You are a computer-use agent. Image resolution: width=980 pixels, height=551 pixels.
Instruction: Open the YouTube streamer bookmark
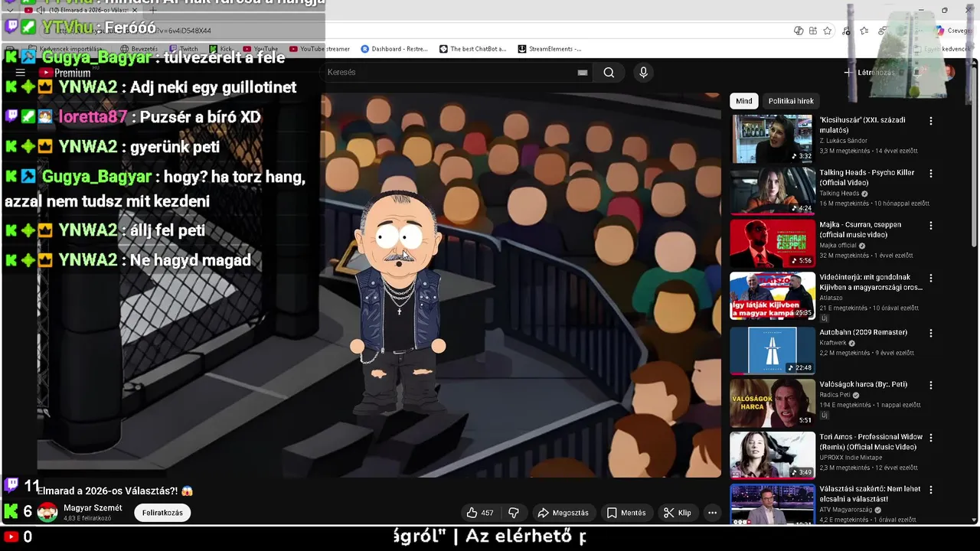coord(319,49)
